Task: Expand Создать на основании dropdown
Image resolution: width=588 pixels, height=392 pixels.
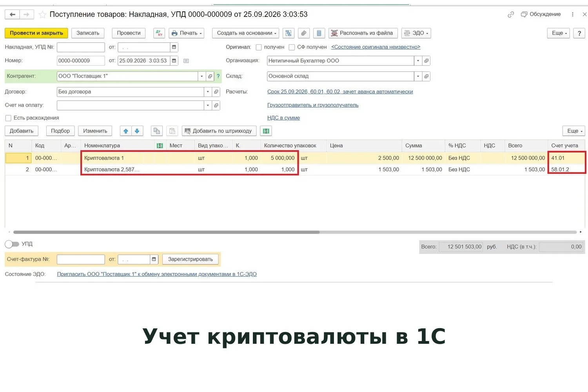Action: coord(246,33)
